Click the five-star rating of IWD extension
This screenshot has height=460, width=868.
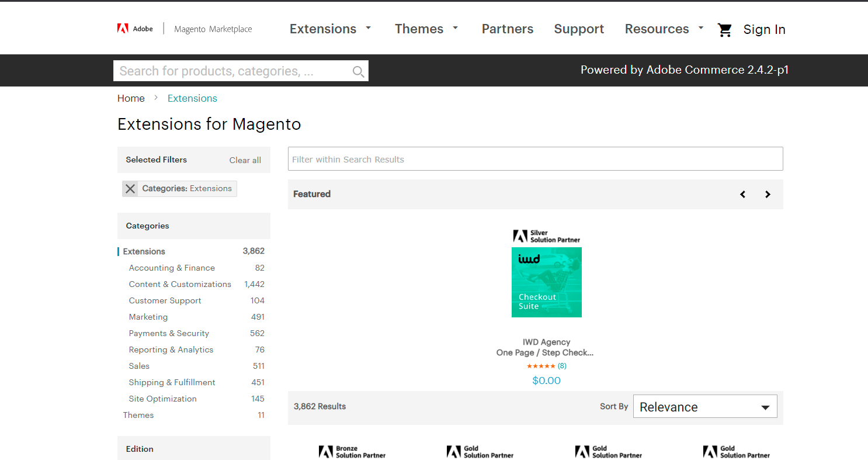pyautogui.click(x=541, y=366)
